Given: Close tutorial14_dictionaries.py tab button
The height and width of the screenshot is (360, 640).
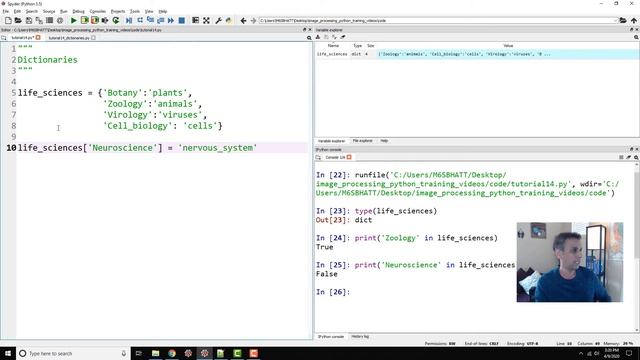Looking at the screenshot, I should pos(93,38).
